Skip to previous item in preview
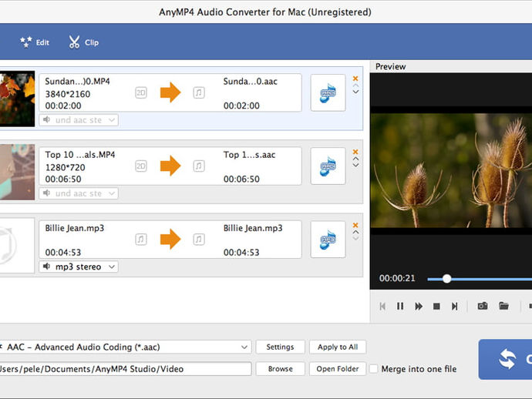The image size is (532, 399). point(382,307)
